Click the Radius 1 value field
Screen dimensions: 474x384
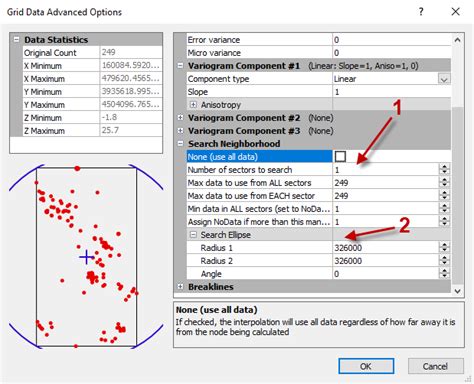click(386, 248)
